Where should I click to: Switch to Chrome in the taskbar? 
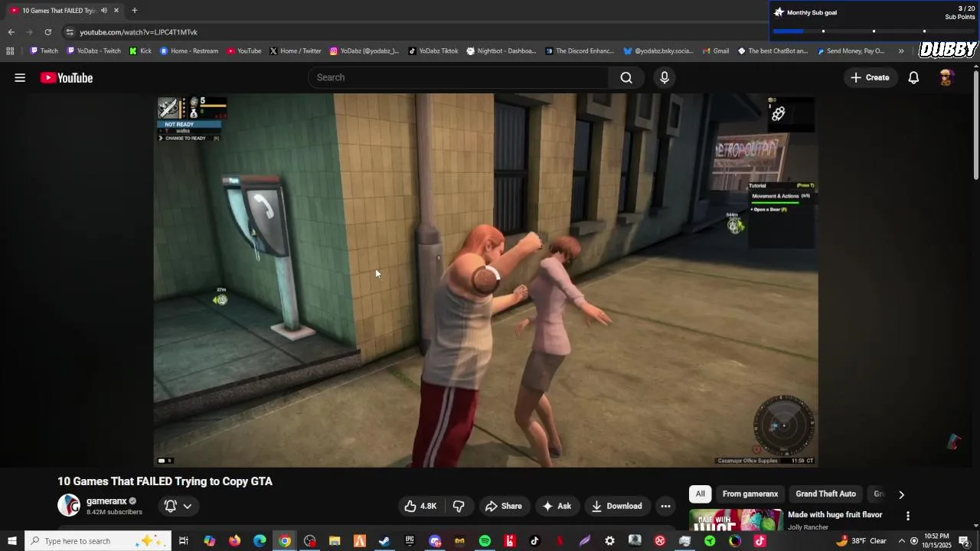tap(285, 541)
